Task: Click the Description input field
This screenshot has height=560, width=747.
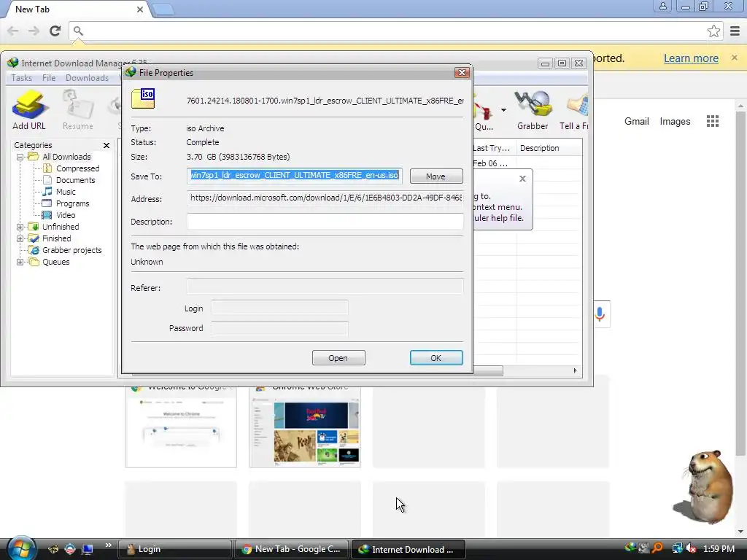Action: click(x=325, y=221)
